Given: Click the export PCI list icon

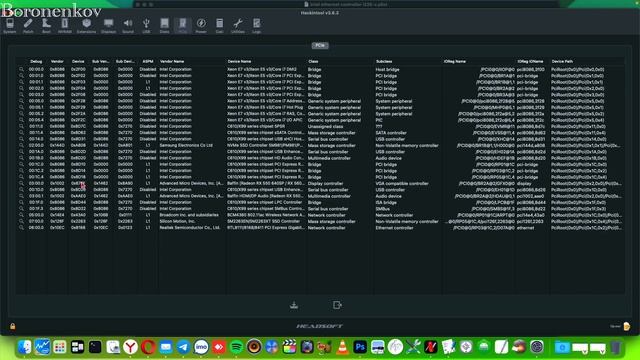Looking at the screenshot, I should tap(337, 305).
